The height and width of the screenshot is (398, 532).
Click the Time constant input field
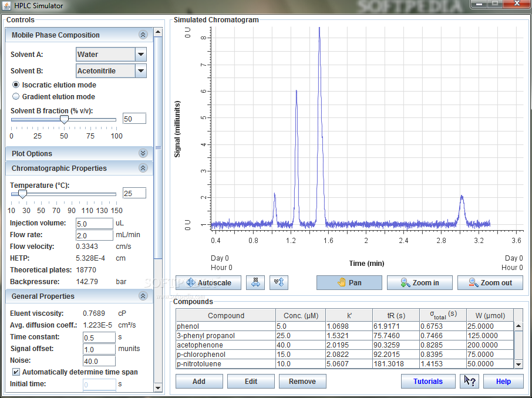tap(99, 338)
